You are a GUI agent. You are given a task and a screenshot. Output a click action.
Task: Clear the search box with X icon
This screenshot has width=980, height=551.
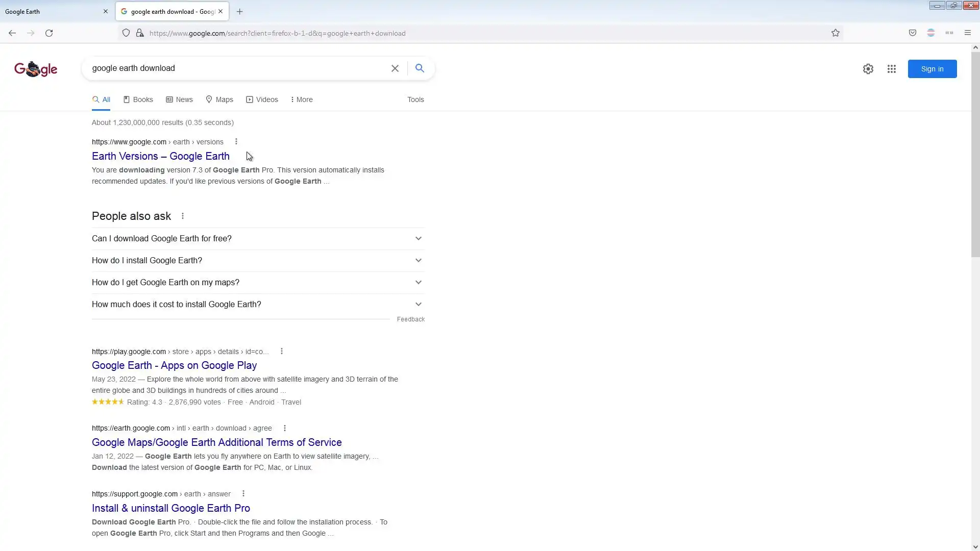[395, 68]
